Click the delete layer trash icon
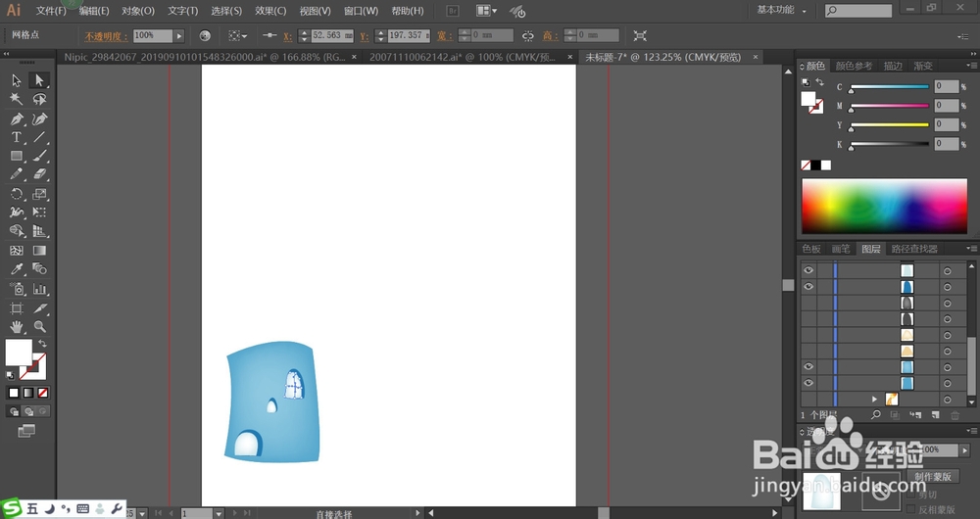This screenshot has width=980, height=519. 955,414
